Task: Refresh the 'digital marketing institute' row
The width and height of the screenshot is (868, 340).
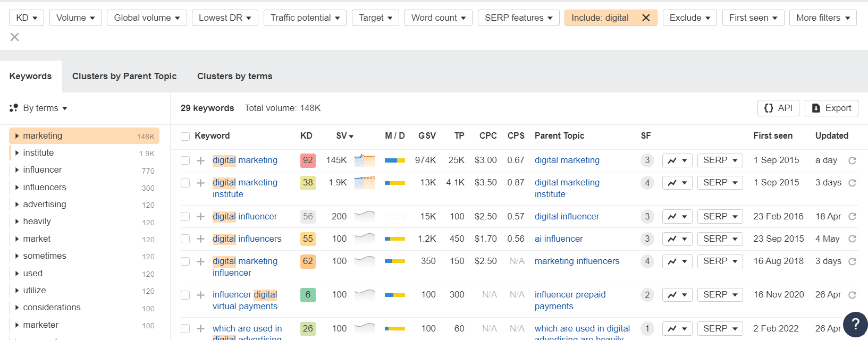Action: tap(852, 183)
